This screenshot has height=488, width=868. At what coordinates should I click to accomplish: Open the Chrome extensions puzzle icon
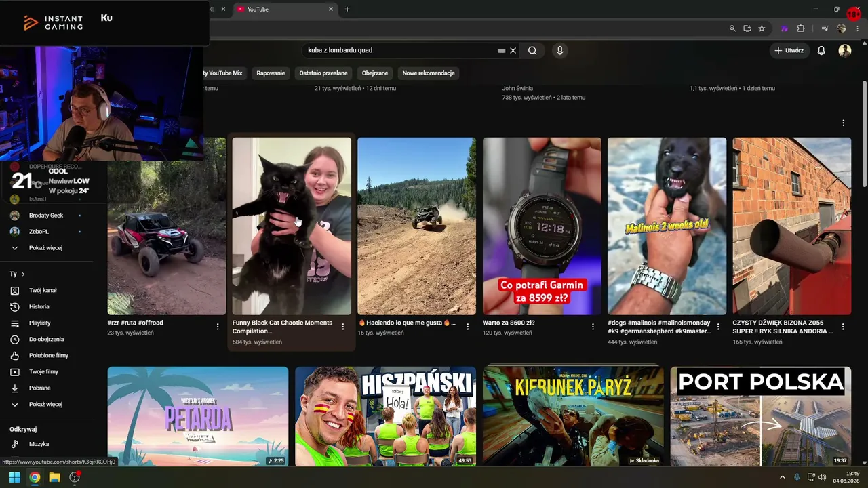[x=801, y=28]
